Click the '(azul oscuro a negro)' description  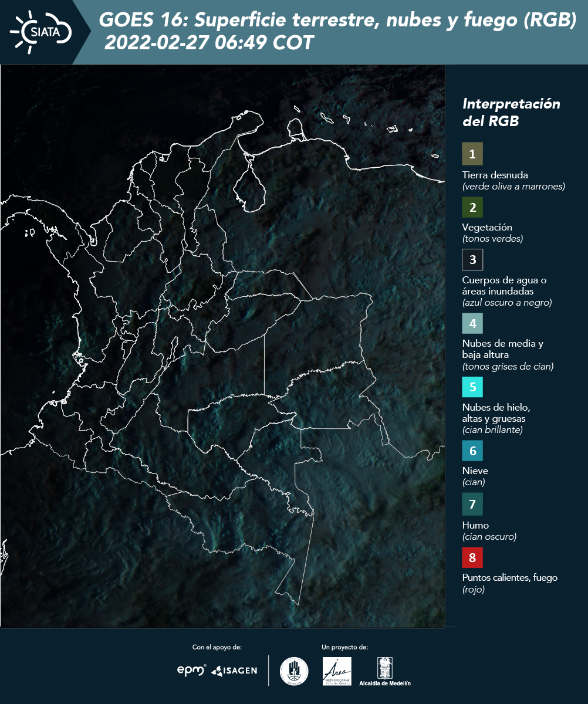point(507,303)
